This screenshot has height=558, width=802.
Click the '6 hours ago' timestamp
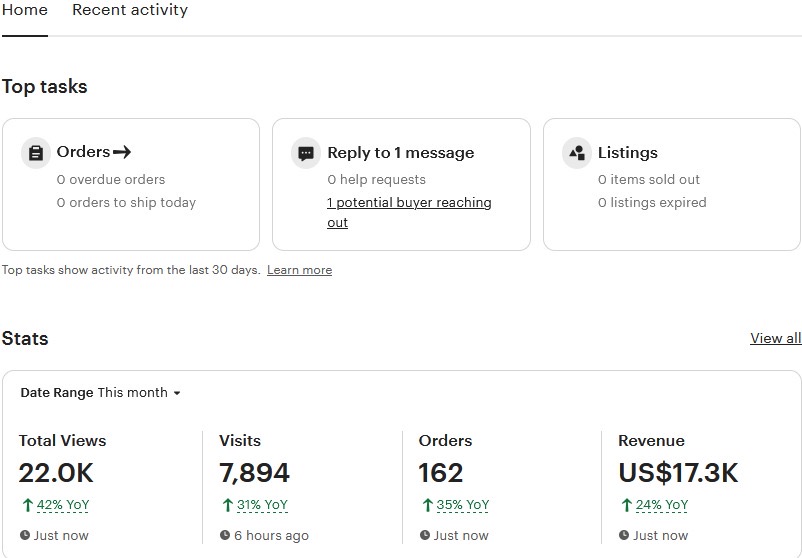272,535
